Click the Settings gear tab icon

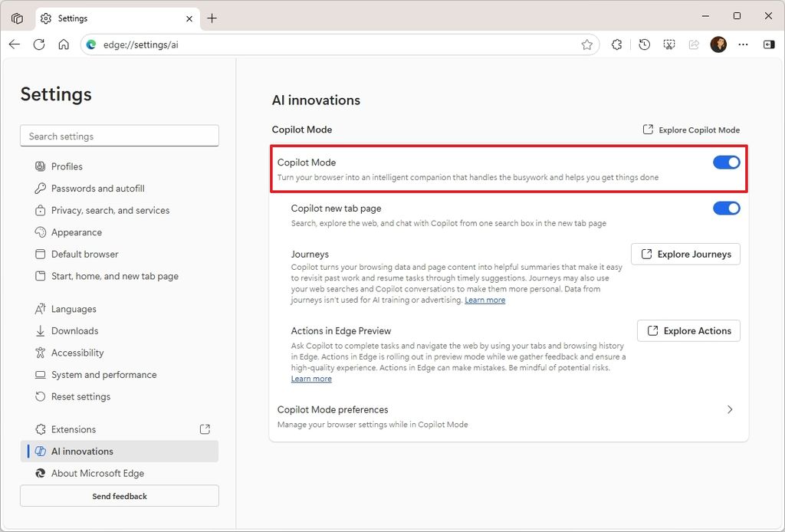point(46,18)
